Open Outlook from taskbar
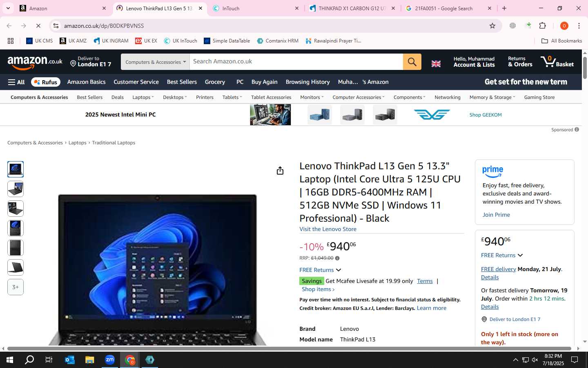The height and width of the screenshot is (368, 588). point(70,360)
